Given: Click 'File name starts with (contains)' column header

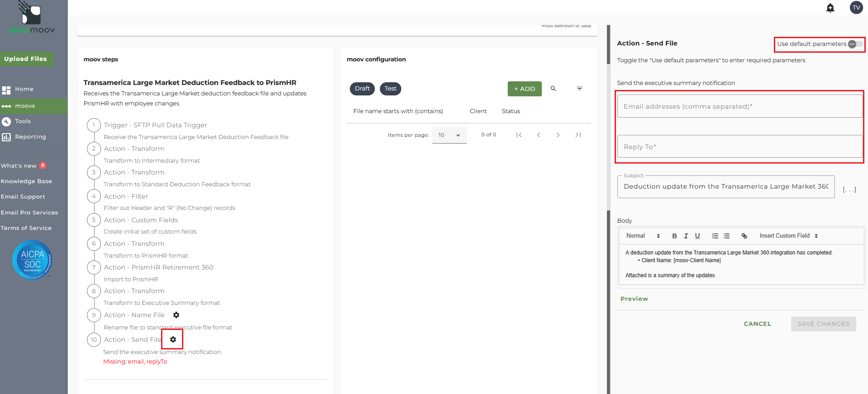Looking at the screenshot, I should 398,111.
